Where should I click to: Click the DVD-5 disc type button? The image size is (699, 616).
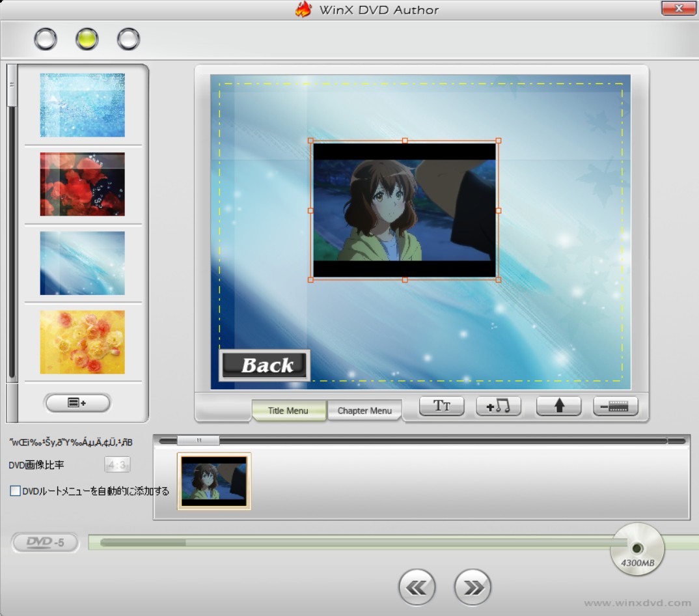pyautogui.click(x=45, y=542)
